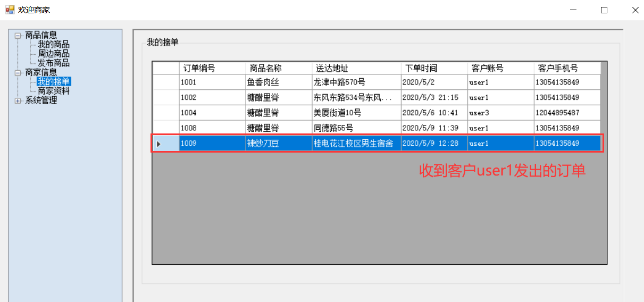
Task: Sort by the 订单编号 column header
Action: pyautogui.click(x=212, y=68)
